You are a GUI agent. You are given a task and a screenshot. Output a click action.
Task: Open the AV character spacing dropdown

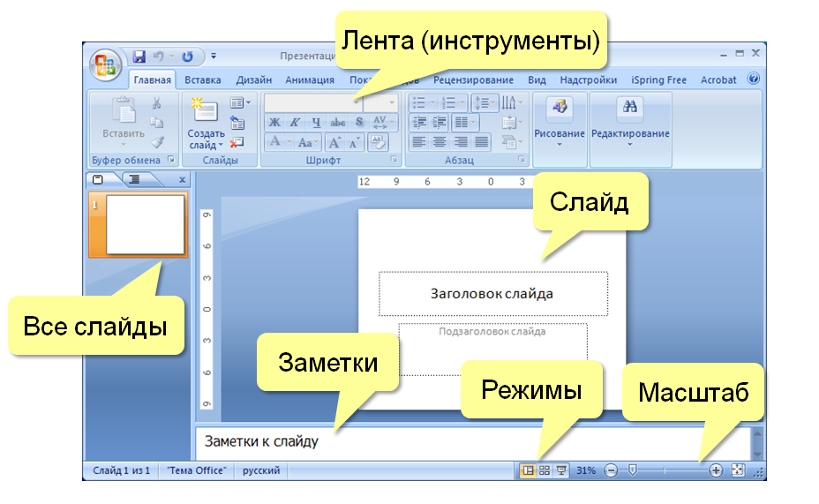(x=383, y=122)
